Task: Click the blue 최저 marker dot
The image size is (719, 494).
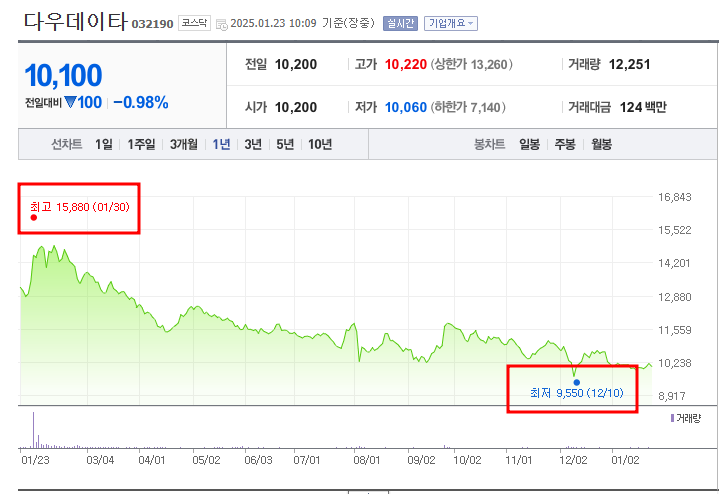Action: tap(576, 383)
